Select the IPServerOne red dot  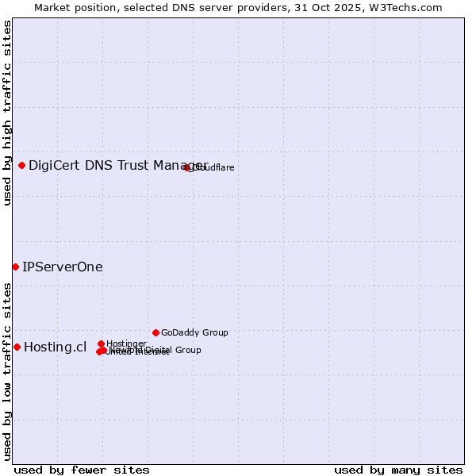[x=15, y=267]
